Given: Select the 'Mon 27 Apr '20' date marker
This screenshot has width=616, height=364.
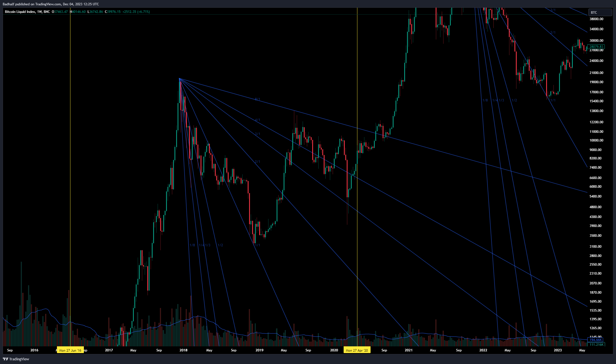Looking at the screenshot, I should [357, 350].
